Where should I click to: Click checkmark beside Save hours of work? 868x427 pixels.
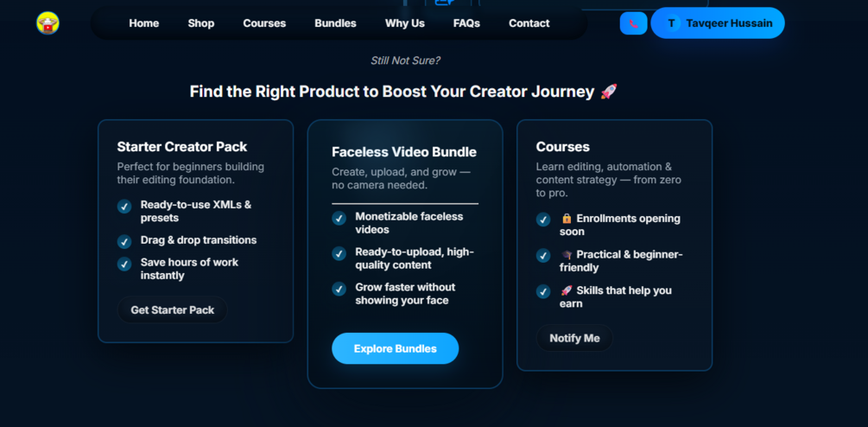coord(124,264)
